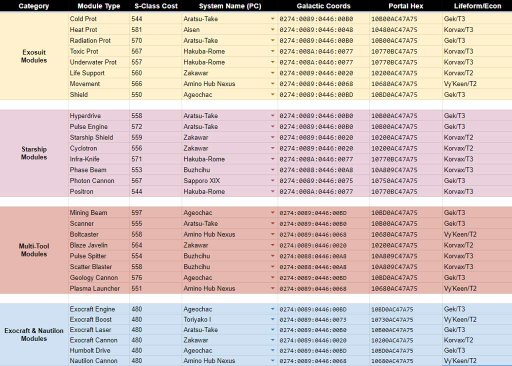Open system dropdown arrow for Heat Prot row
This screenshot has width=512, height=366.
(x=273, y=30)
